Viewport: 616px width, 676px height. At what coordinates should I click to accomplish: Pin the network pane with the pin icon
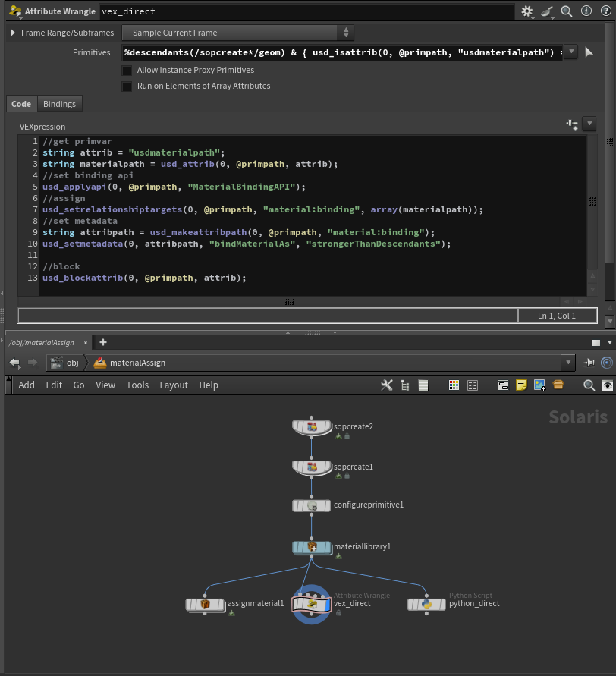coord(589,363)
